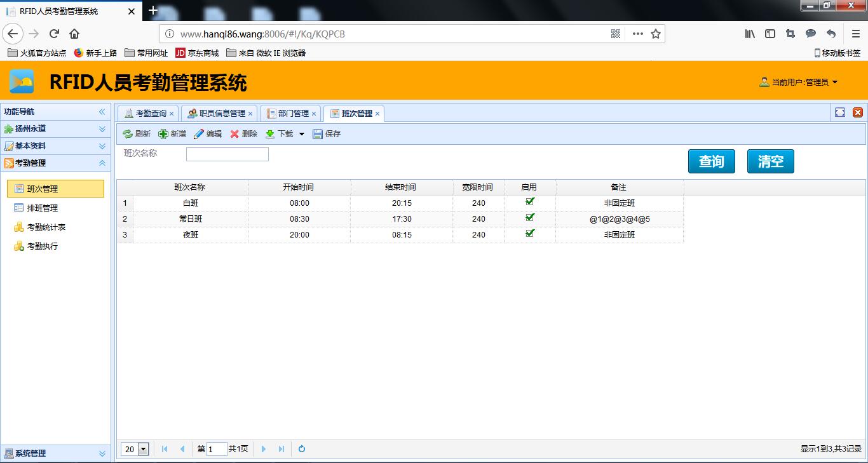Open the 下载 dropdown arrow
This screenshot has height=463, width=868.
pos(302,134)
